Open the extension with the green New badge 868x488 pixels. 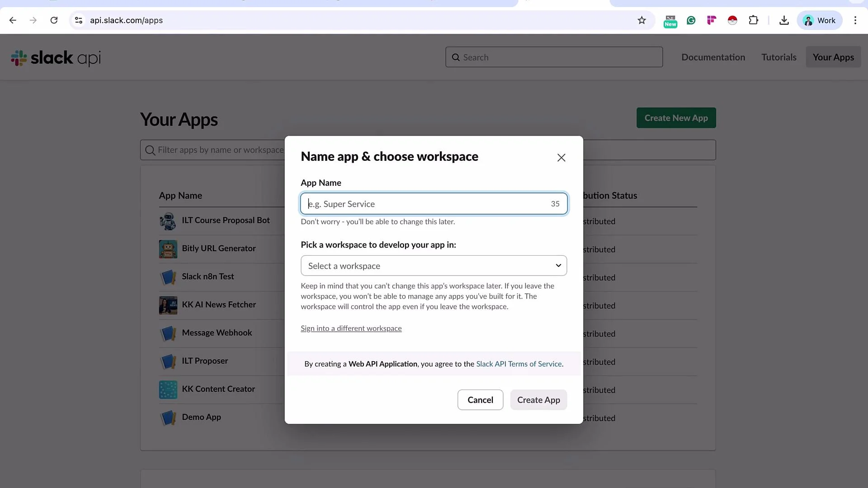(x=670, y=21)
